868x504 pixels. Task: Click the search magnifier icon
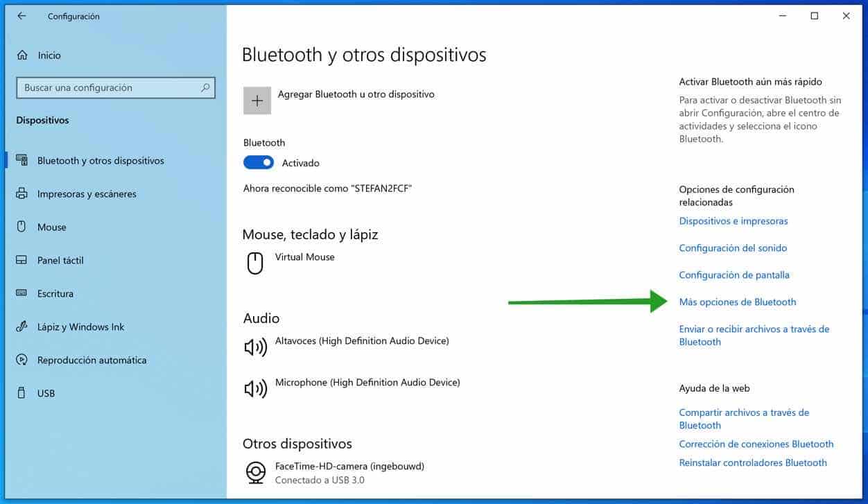(x=205, y=87)
